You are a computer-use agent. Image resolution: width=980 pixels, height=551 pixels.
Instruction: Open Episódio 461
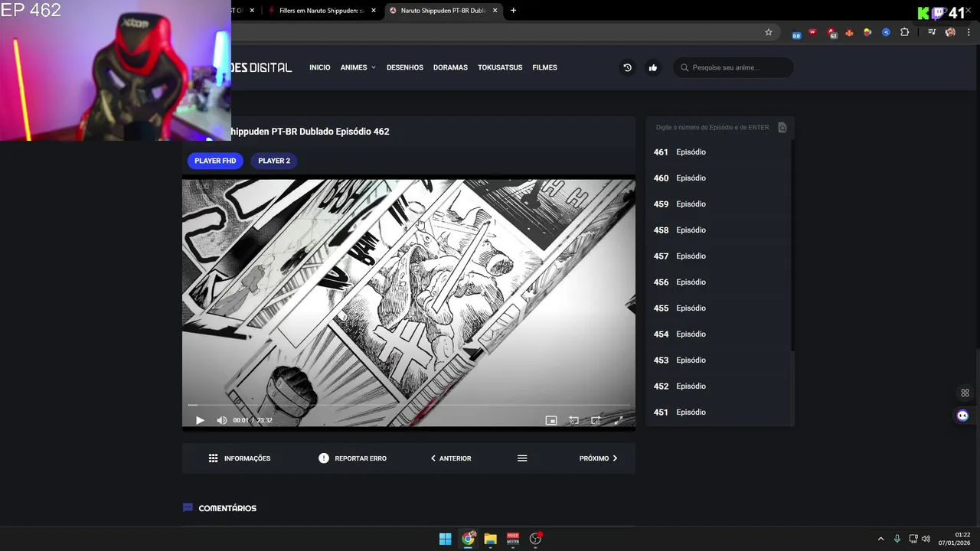pyautogui.click(x=718, y=152)
